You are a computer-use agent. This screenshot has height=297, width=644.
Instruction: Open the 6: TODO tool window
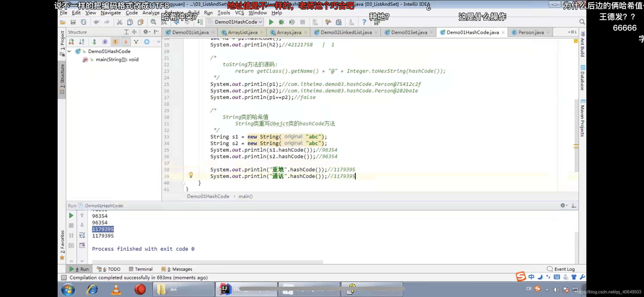tap(109, 269)
